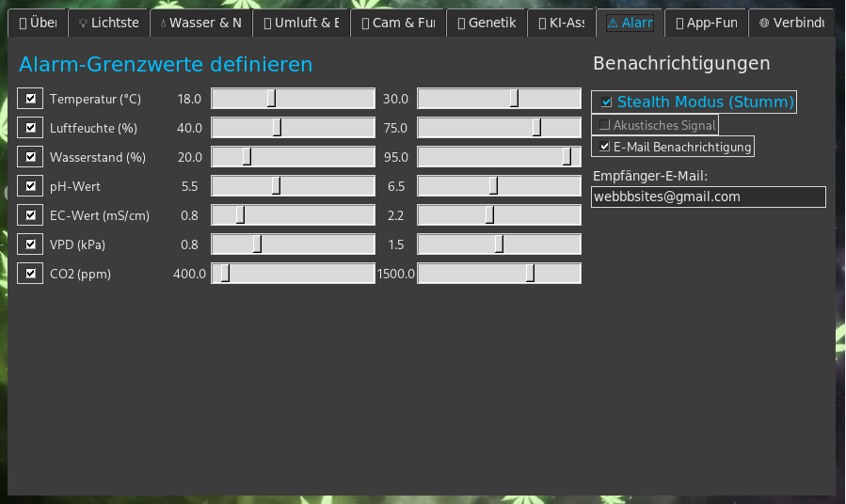846x504 pixels.
Task: Click the '400.0' CO2 minimum value
Action: [189, 274]
